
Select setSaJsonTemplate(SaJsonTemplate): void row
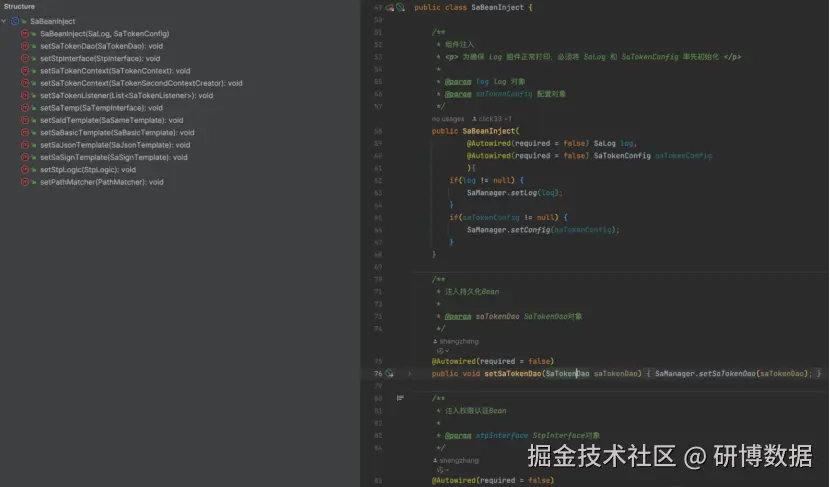[115, 145]
